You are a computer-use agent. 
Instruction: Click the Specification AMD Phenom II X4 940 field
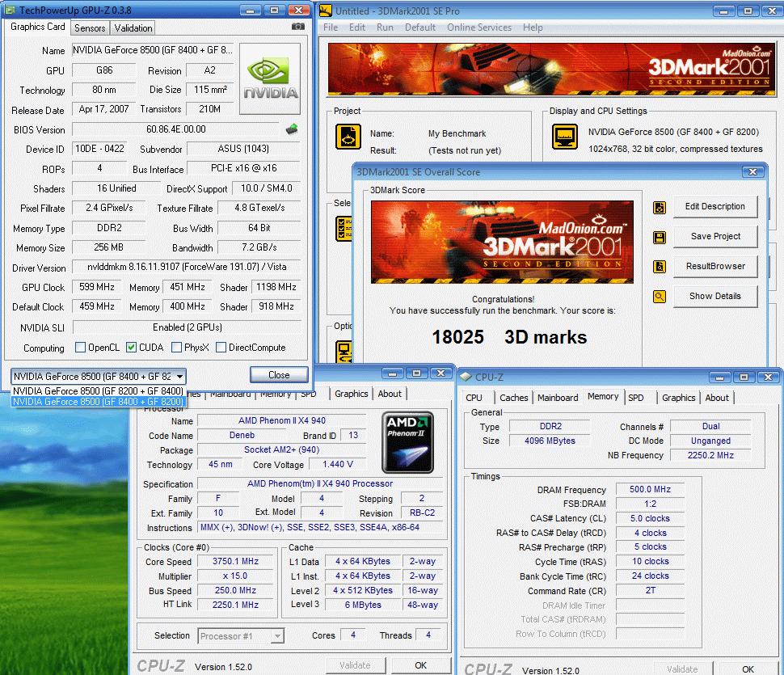point(320,484)
